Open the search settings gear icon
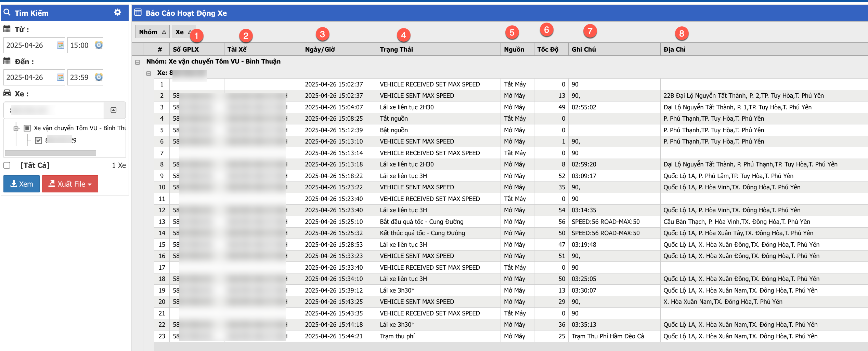Image resolution: width=868 pixels, height=351 pixels. click(x=117, y=12)
